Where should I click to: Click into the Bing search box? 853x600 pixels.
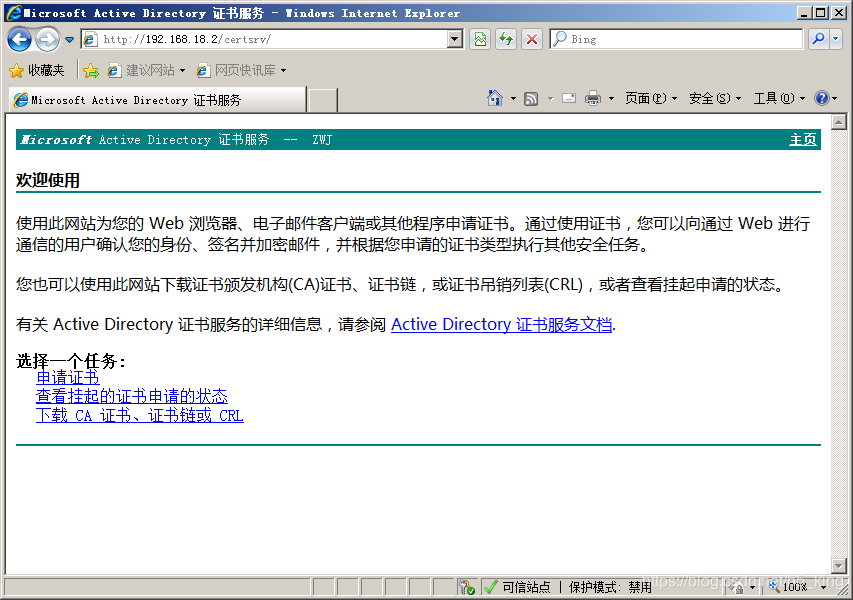coord(676,39)
